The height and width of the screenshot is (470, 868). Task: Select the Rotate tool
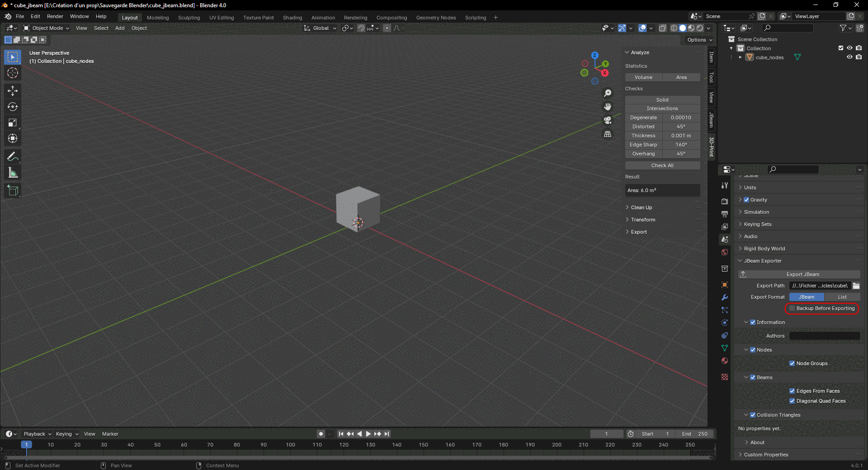point(13,107)
